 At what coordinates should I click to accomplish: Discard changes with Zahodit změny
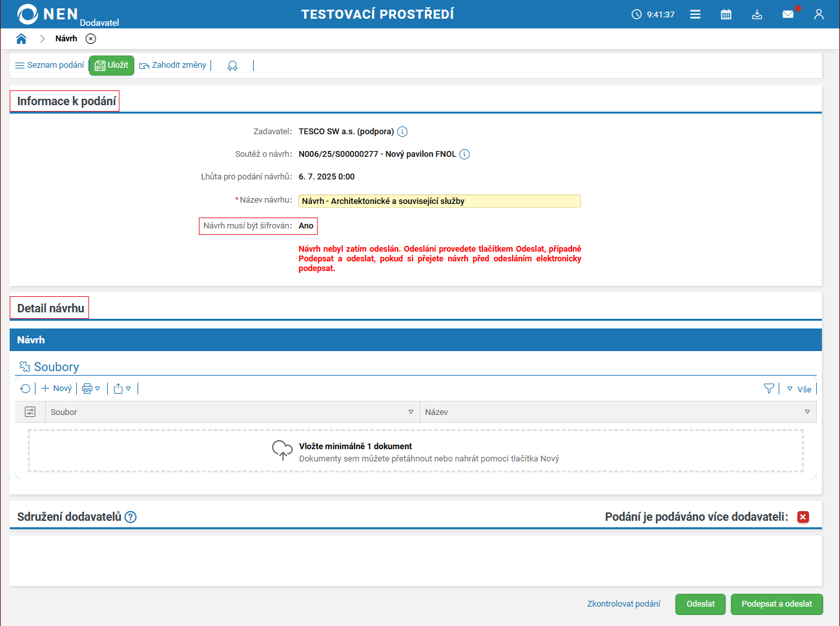(173, 65)
